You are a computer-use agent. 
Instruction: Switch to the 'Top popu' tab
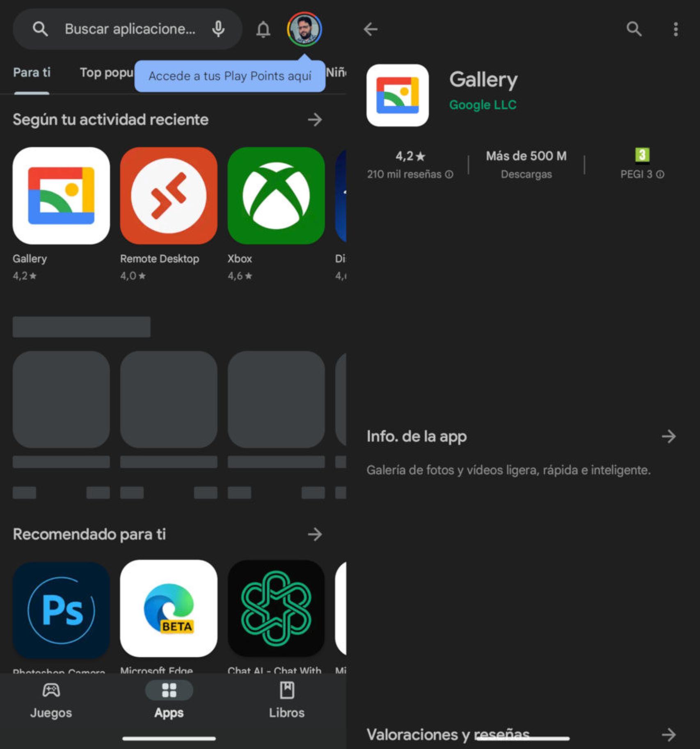106,73
